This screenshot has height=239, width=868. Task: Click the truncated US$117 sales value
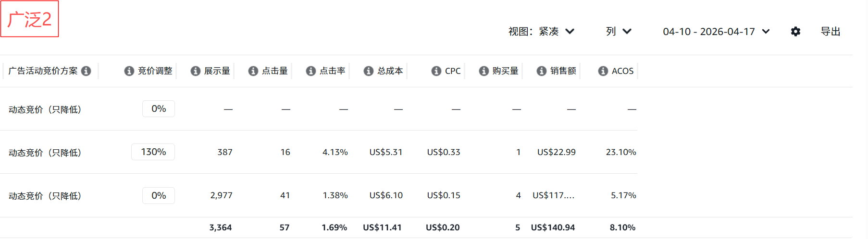[553, 196]
